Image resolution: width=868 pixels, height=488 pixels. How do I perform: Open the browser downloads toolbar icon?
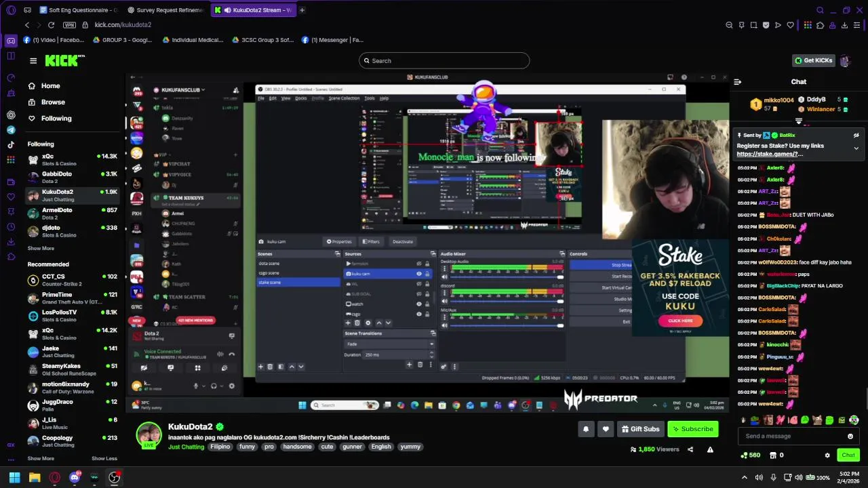[845, 25]
